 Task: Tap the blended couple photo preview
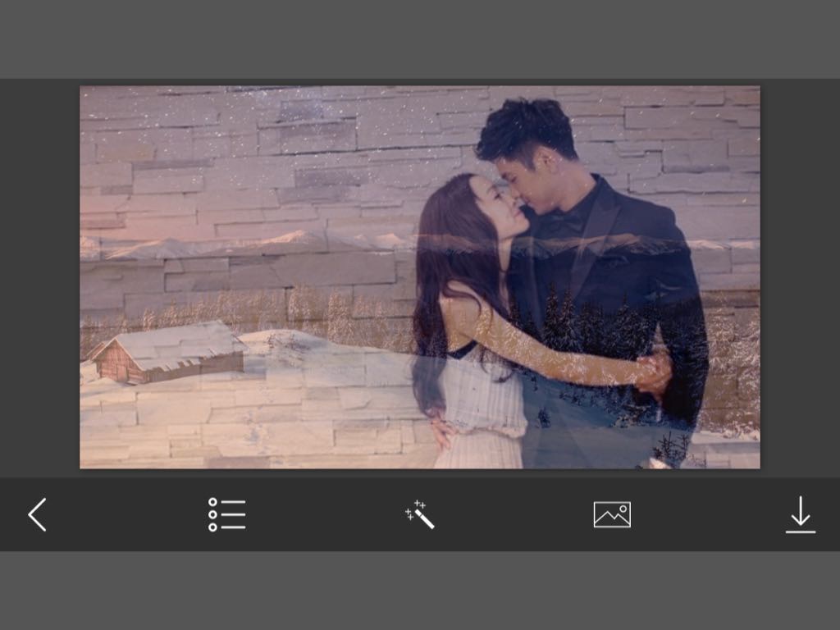click(420, 277)
